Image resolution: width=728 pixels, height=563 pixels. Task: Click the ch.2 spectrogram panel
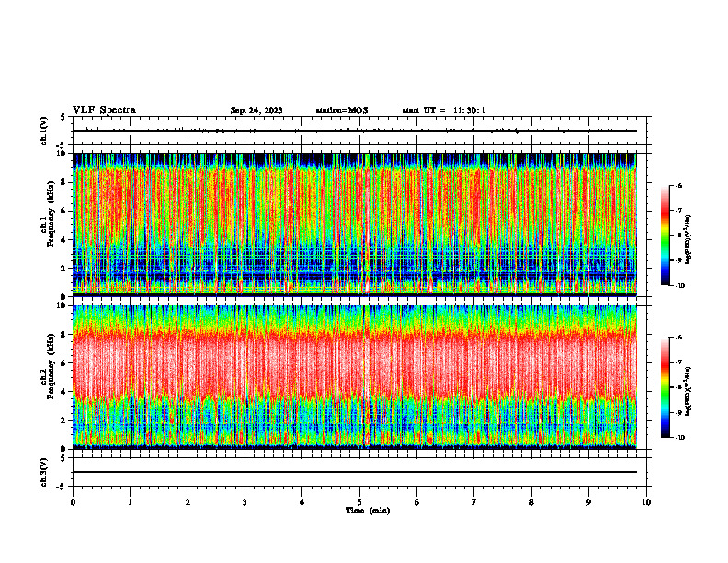[355, 377]
